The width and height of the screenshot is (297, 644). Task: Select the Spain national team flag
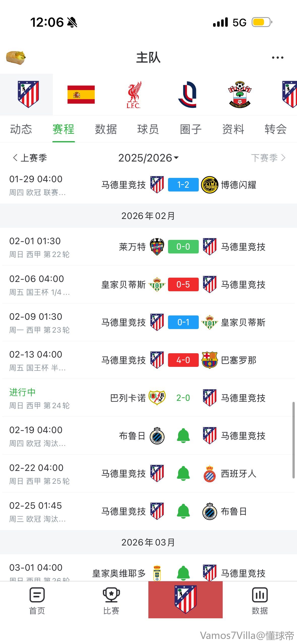(x=81, y=94)
